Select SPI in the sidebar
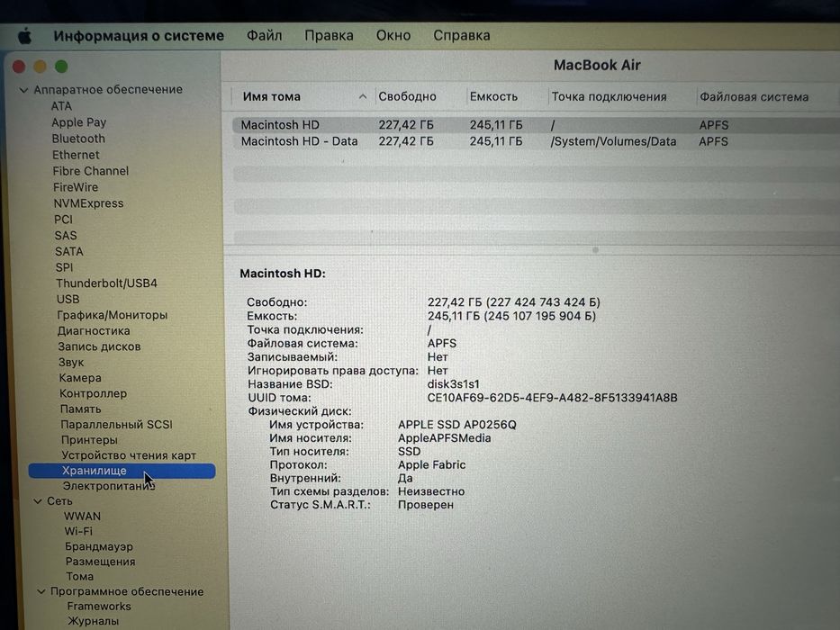 [x=64, y=267]
